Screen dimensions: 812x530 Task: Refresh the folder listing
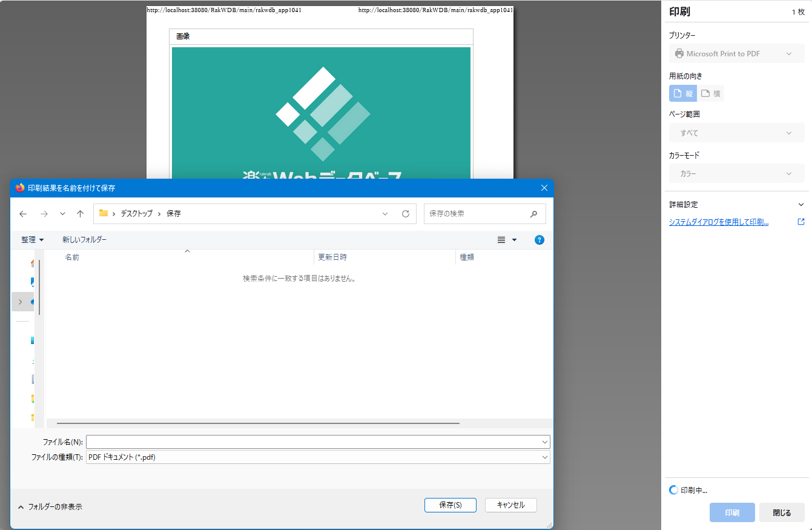coord(406,214)
